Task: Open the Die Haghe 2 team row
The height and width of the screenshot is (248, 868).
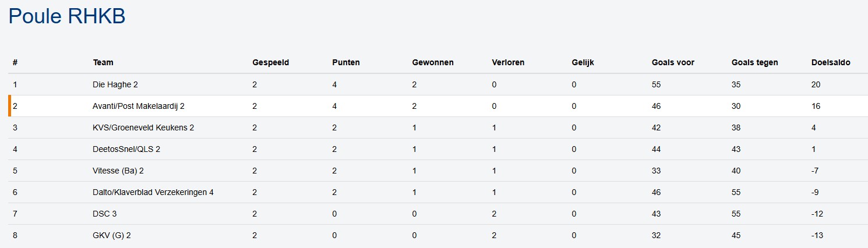Action: point(115,84)
